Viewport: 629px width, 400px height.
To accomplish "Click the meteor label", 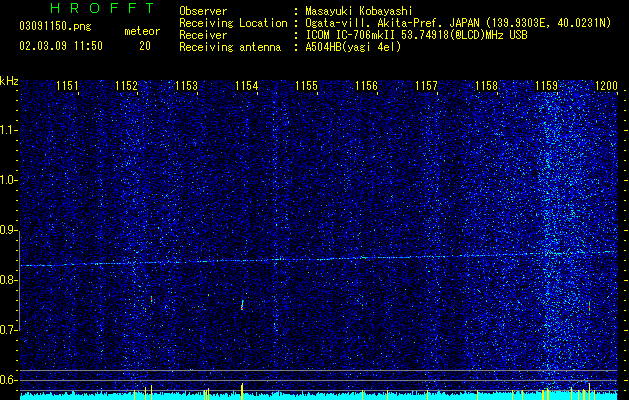I will point(142,31).
